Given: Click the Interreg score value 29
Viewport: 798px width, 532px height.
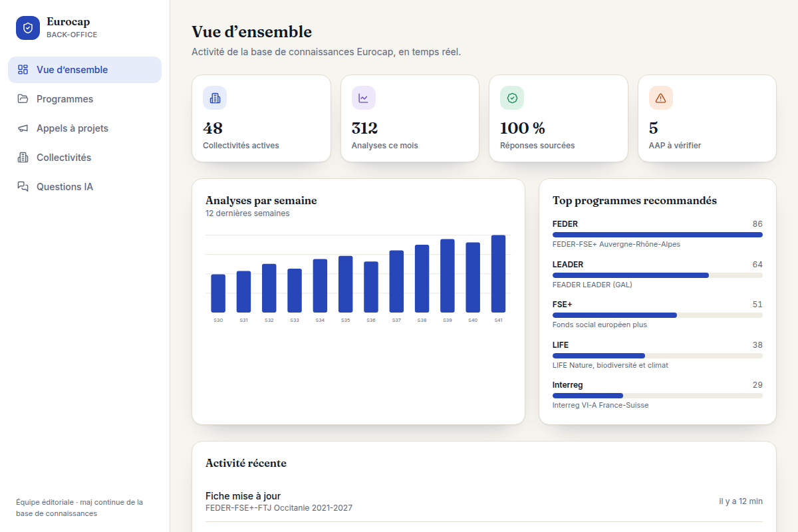Looking at the screenshot, I should tap(757, 385).
